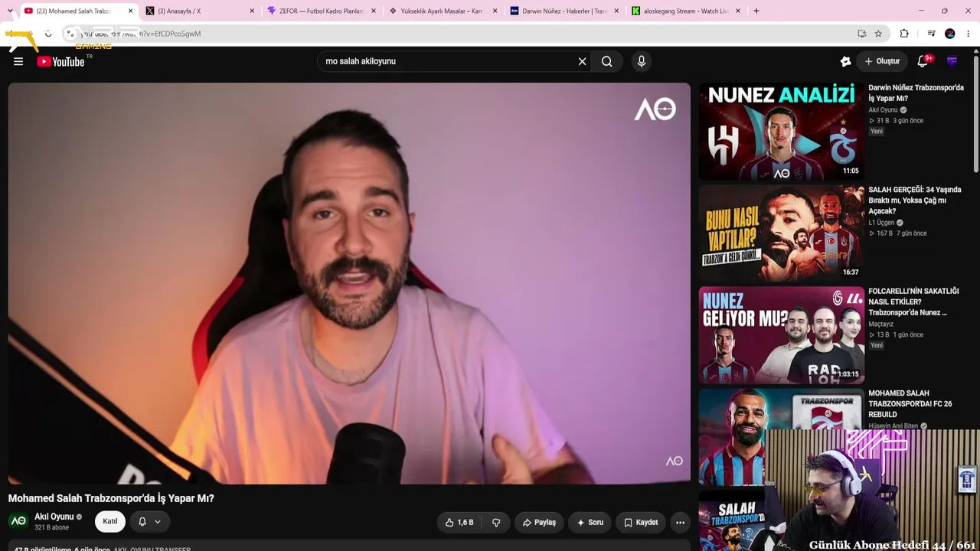Screen dimensions: 980x551
Task: Close the ZEFOR Futbol Kadro tab
Action: coord(374,11)
